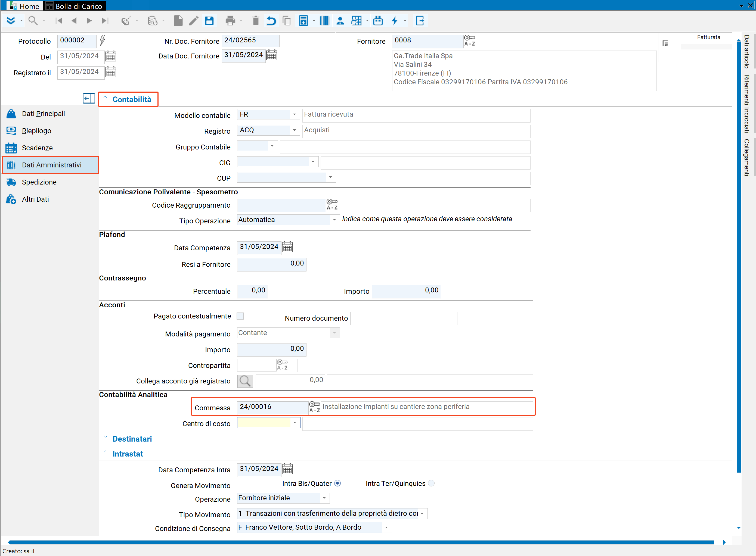This screenshot has height=556, width=756.
Task: Open the Riepilogo sidebar item
Action: 50,131
